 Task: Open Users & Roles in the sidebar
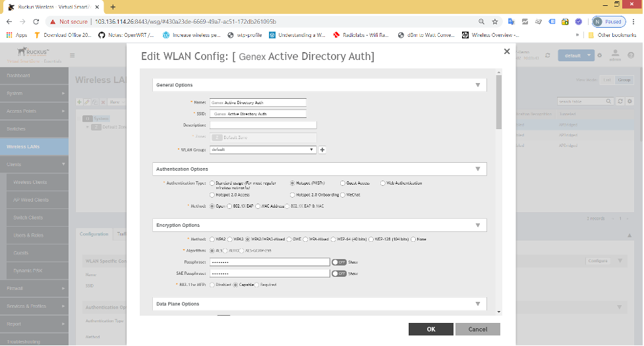point(38,235)
